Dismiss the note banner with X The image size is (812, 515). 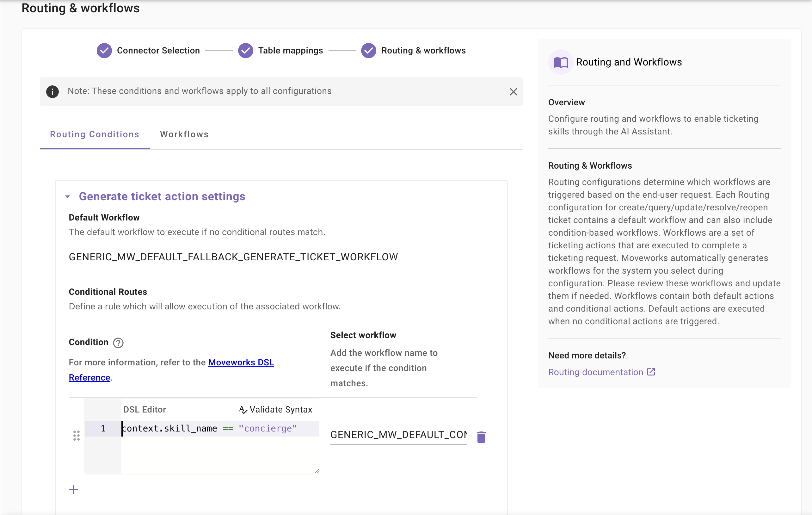click(513, 92)
